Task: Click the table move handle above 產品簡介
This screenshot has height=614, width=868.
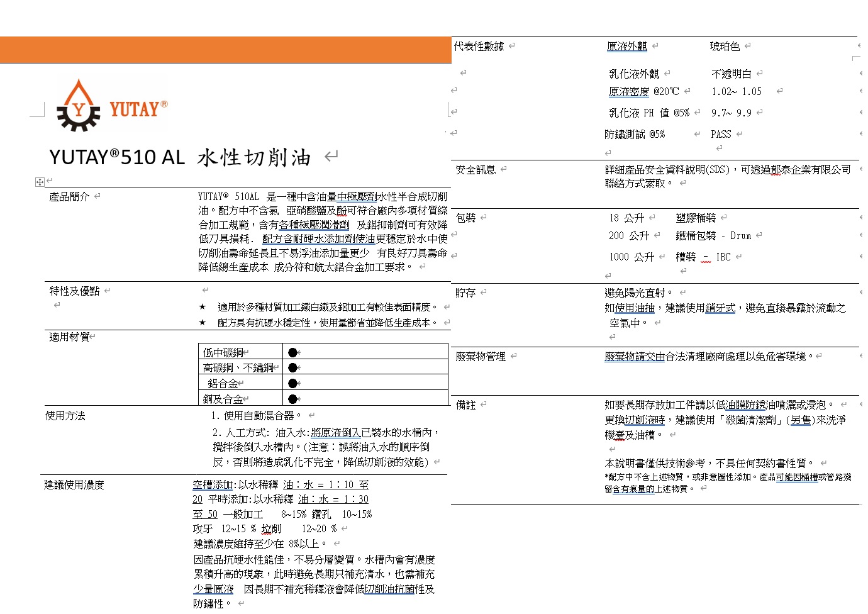Action: click(40, 182)
